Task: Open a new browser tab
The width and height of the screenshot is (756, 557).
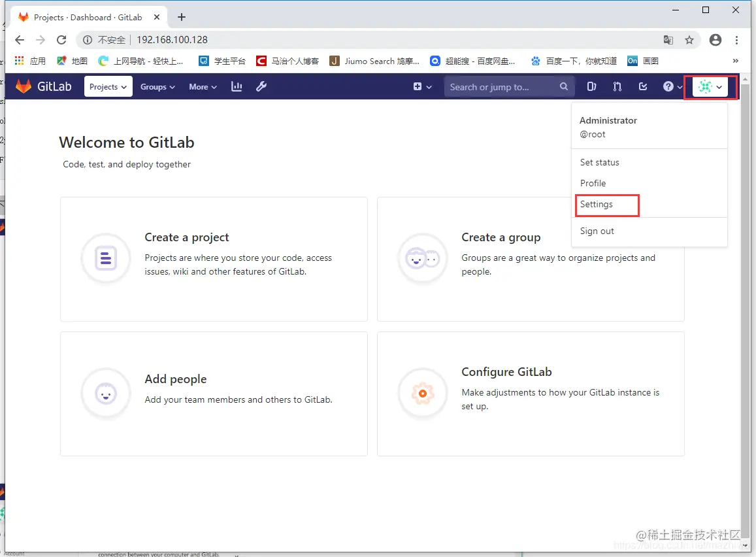Action: [182, 18]
